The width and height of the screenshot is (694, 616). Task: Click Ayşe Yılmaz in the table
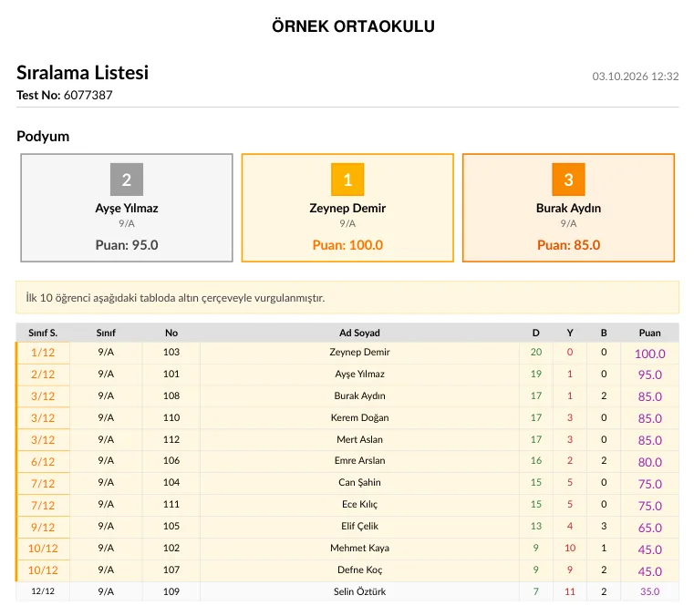click(x=359, y=375)
